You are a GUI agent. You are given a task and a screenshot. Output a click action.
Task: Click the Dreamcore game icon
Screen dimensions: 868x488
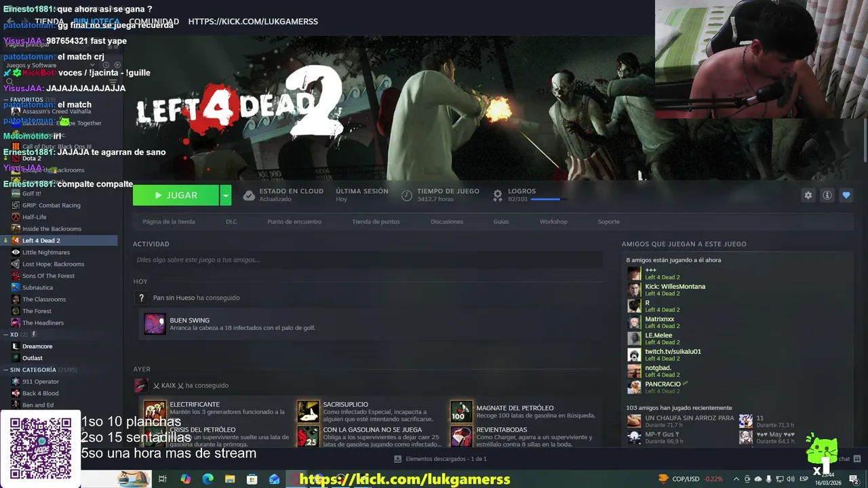click(16, 346)
